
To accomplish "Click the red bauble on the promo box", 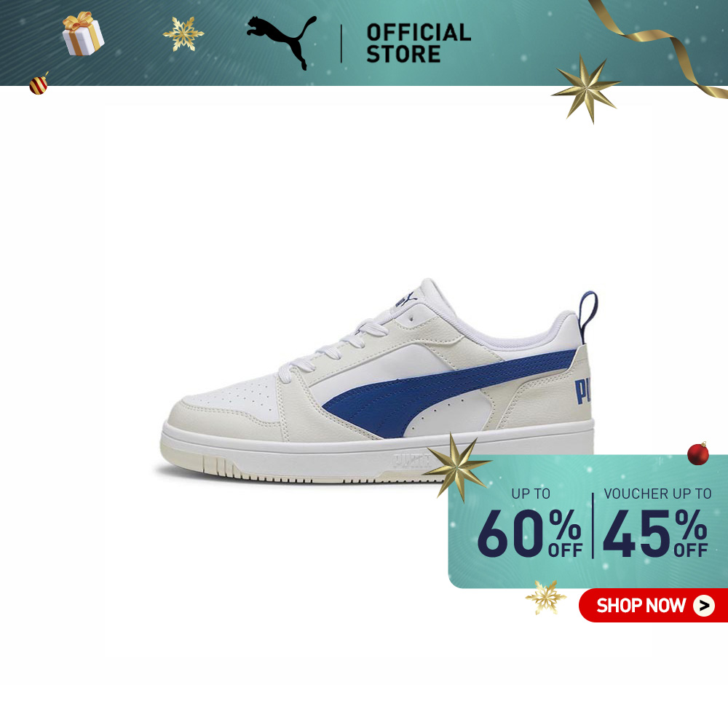I will tap(698, 453).
